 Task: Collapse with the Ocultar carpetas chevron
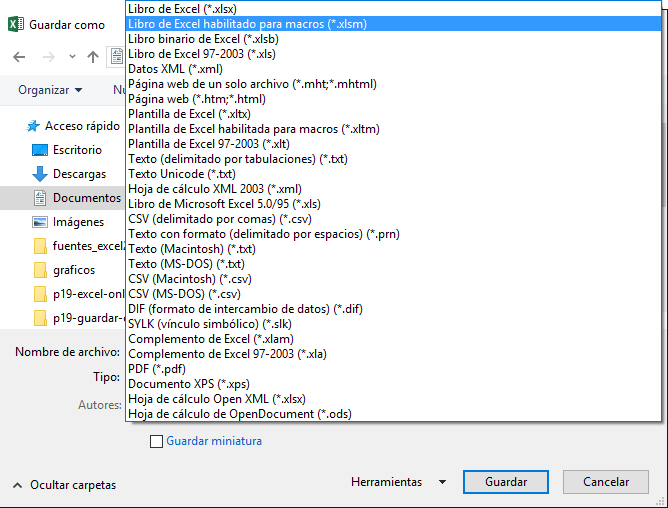(x=17, y=485)
